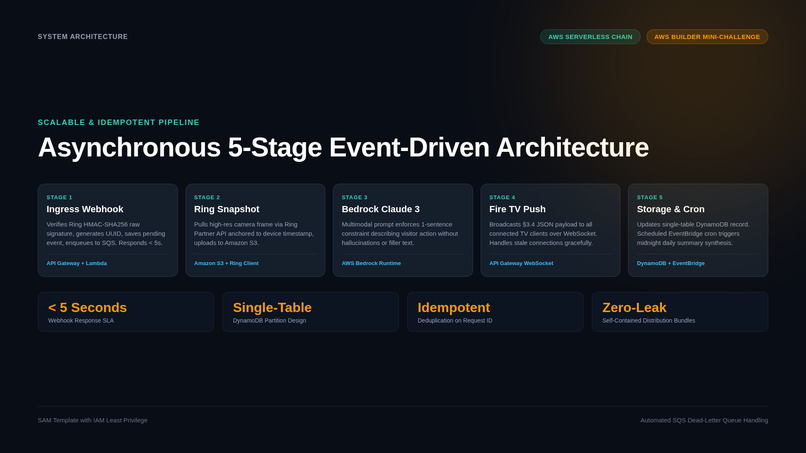Click the Storage & Cron description paragraph

click(693, 233)
